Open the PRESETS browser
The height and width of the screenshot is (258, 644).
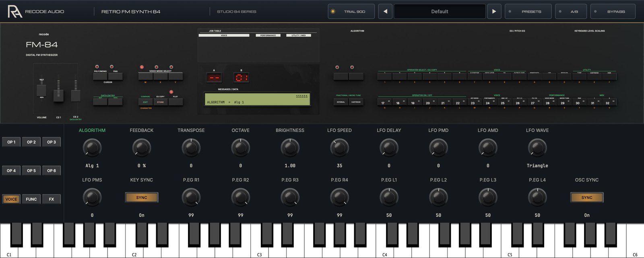point(528,11)
